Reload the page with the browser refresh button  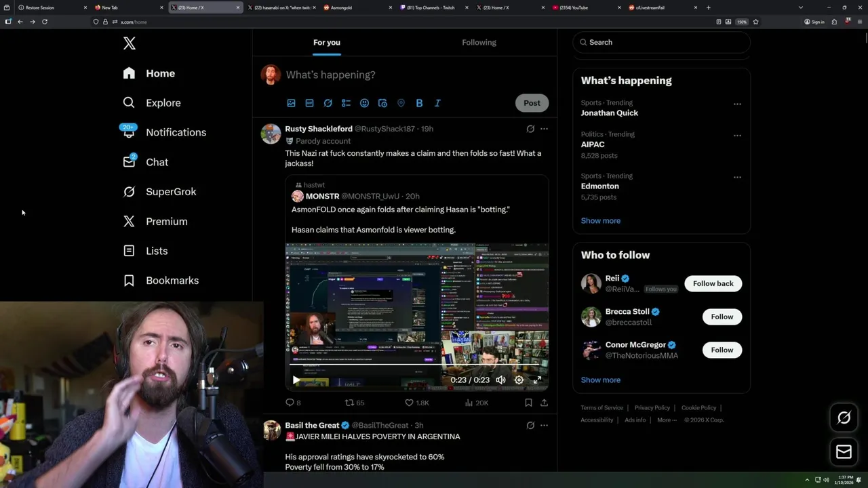click(x=45, y=22)
